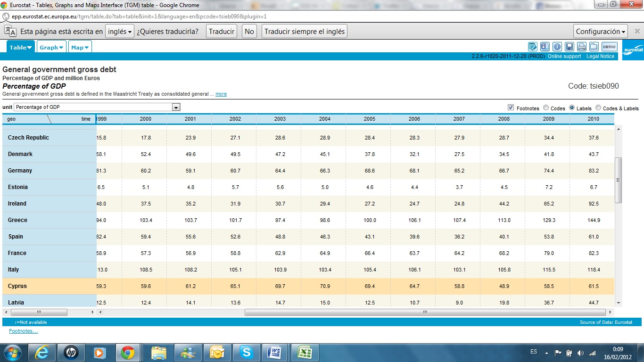The height and width of the screenshot is (362, 644).
Task: Open Outlook from the taskbar
Action: click(x=217, y=352)
